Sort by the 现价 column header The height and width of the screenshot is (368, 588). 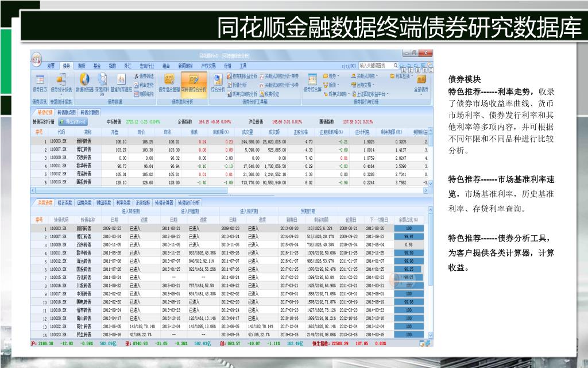pos(141,132)
